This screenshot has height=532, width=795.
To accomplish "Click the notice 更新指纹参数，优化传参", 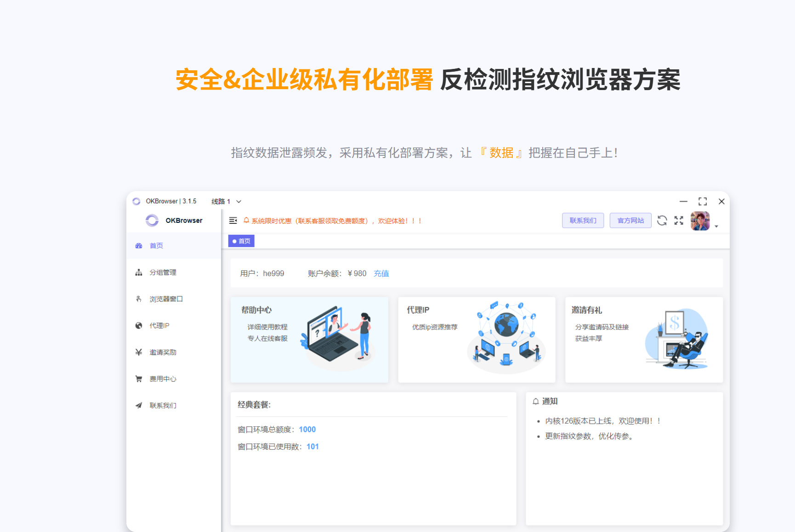I will pyautogui.click(x=590, y=436).
